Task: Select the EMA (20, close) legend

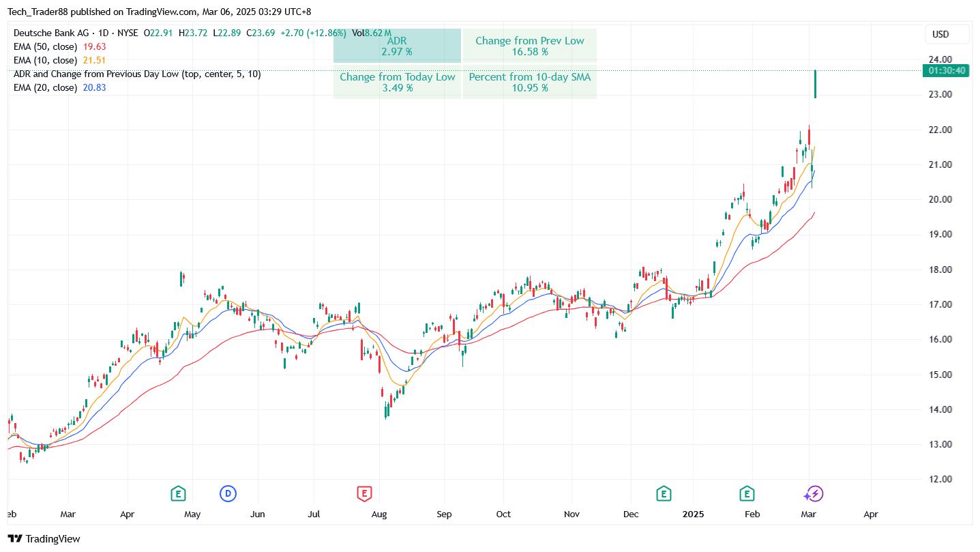Action: point(46,87)
